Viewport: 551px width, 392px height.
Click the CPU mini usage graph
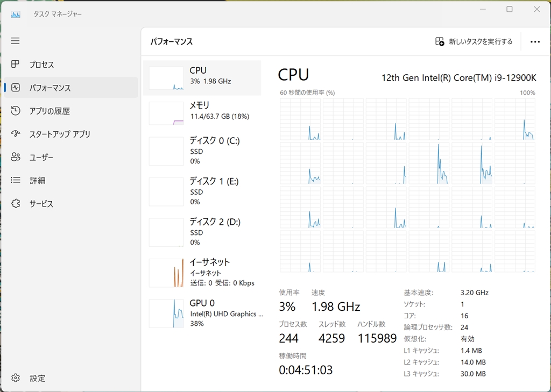click(166, 79)
